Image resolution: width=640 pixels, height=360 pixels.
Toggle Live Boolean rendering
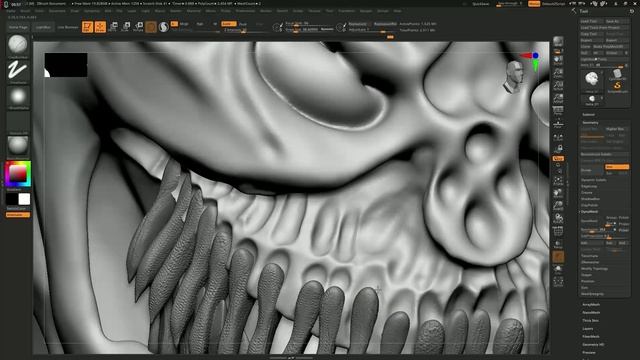pyautogui.click(x=67, y=27)
